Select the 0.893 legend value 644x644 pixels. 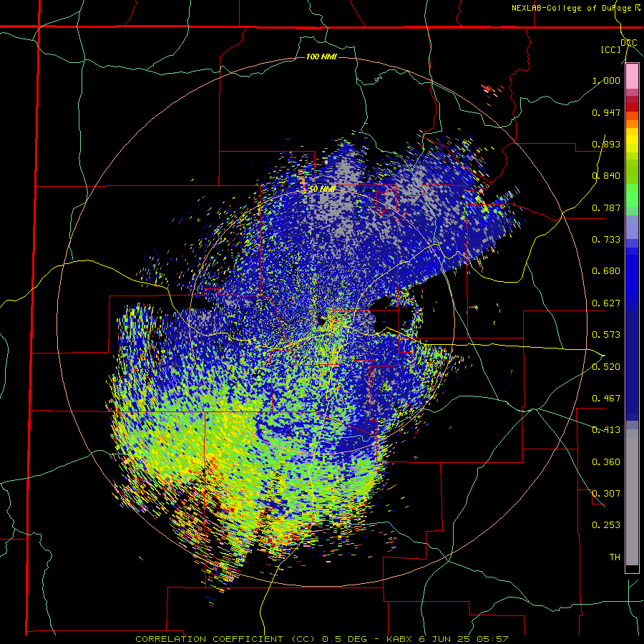pos(606,144)
